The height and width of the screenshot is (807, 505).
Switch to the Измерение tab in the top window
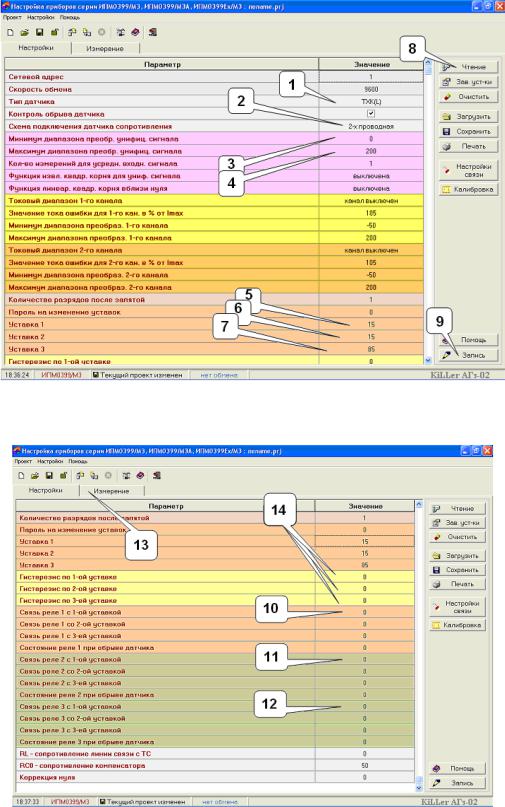coord(105,48)
